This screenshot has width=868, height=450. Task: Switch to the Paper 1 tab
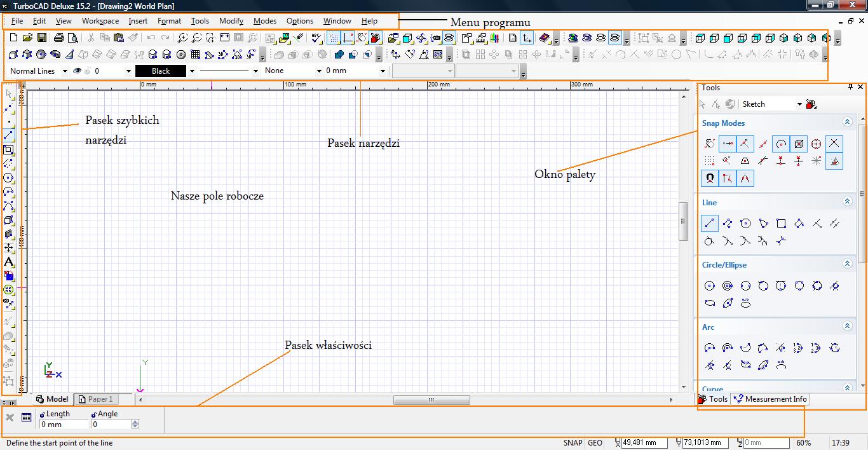pyautogui.click(x=96, y=399)
